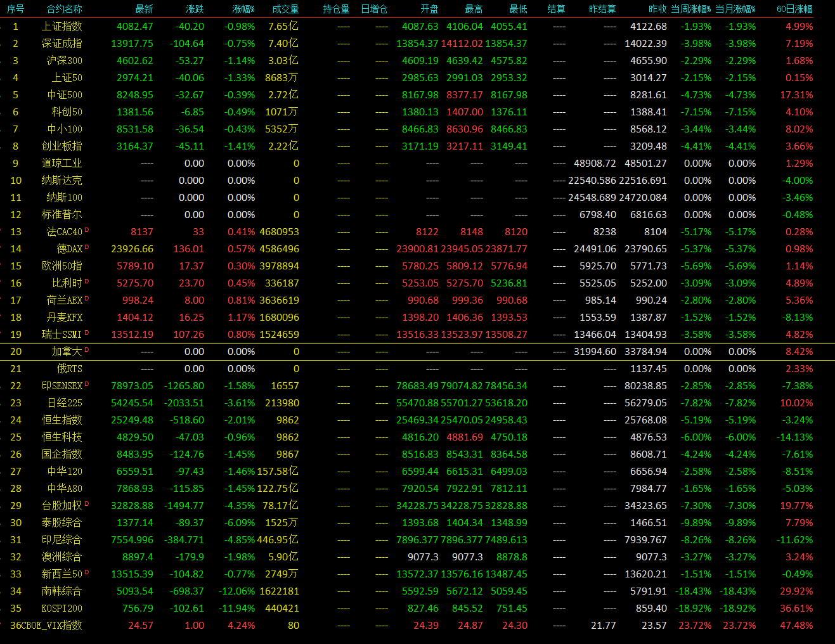Click the 恒生指数 contract name
The width and height of the screenshot is (835, 644).
click(62, 420)
